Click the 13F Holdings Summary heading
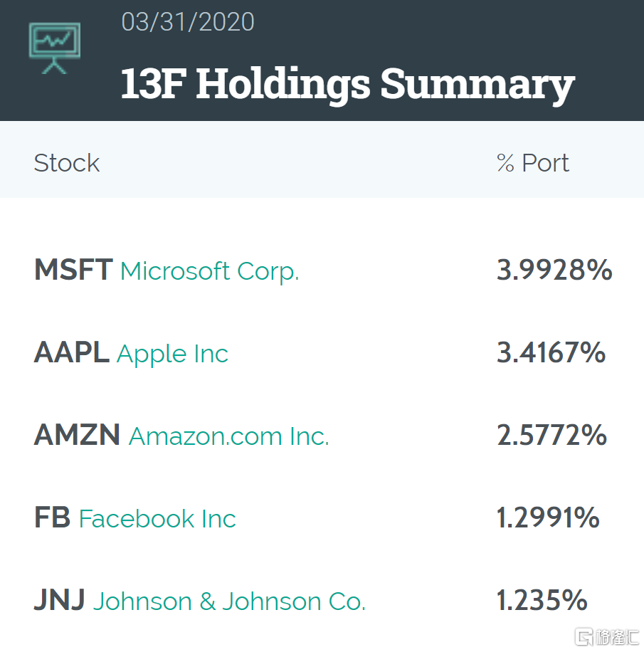This screenshot has width=644, height=652. point(347,83)
